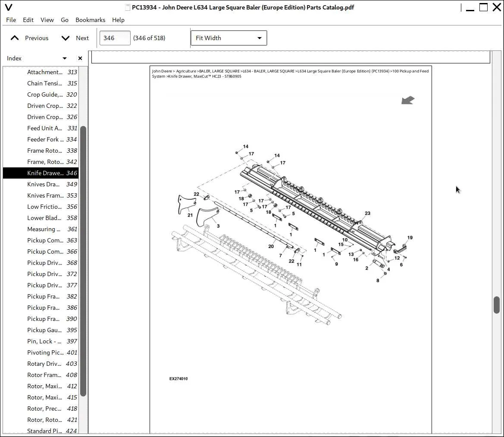Image resolution: width=504 pixels, height=437 pixels.
Task: Open the Go menu
Action: click(x=65, y=20)
